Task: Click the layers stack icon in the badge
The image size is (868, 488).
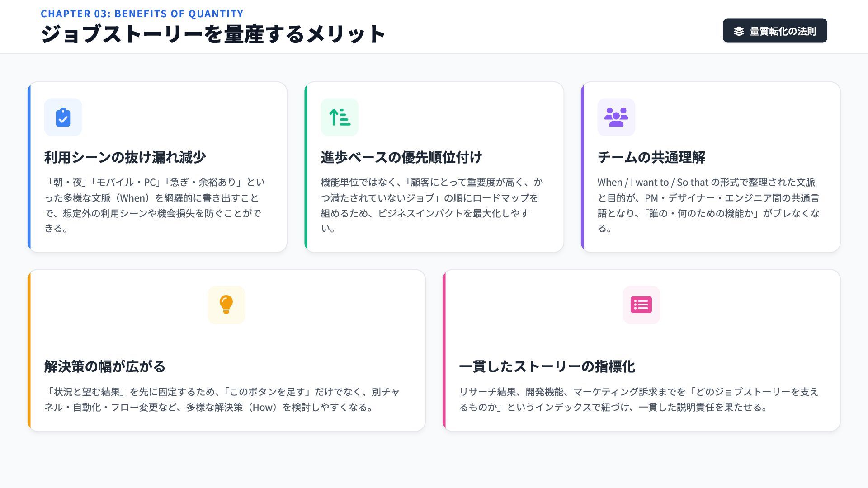Action: coord(739,31)
